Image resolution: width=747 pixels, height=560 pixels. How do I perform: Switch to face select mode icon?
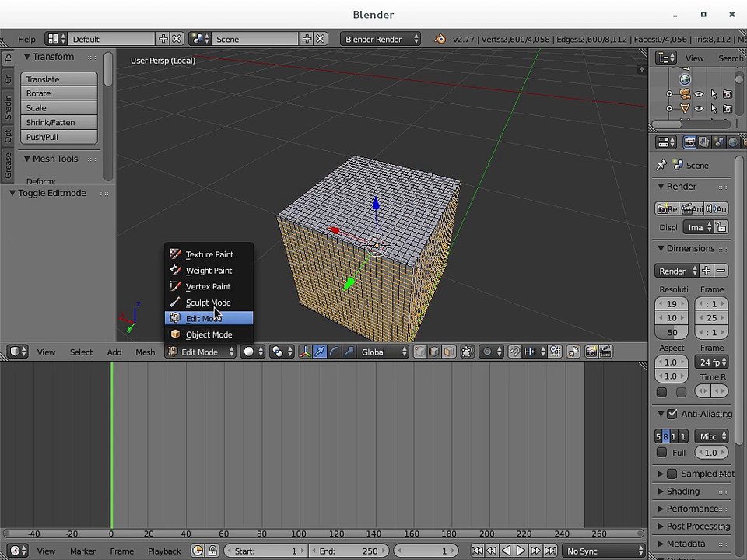pos(448,352)
